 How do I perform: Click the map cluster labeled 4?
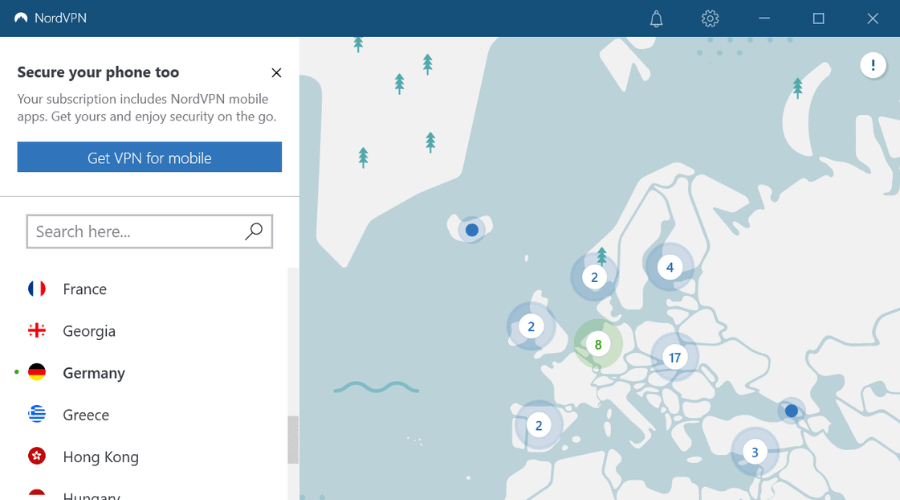669,267
